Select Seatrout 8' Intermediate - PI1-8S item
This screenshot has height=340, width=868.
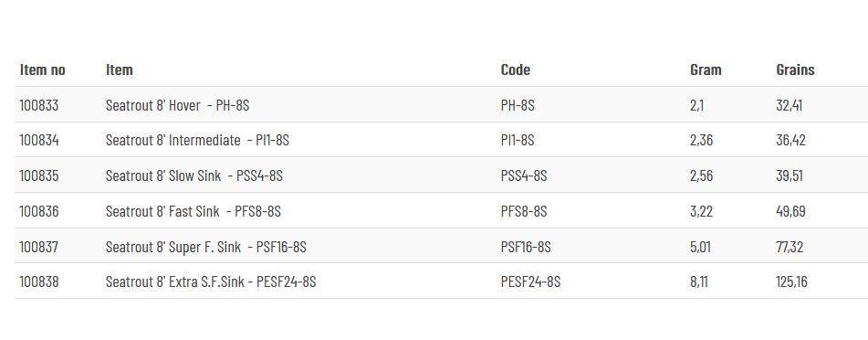pos(198,140)
